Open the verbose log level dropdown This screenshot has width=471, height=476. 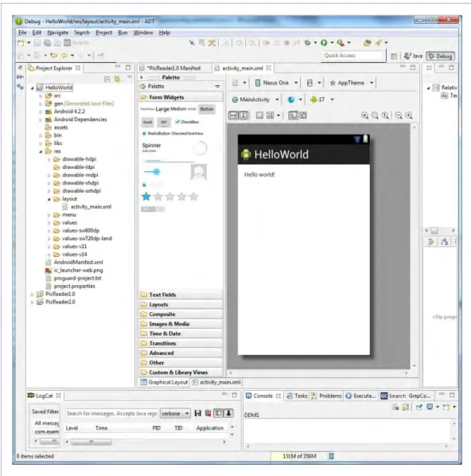tap(175, 413)
